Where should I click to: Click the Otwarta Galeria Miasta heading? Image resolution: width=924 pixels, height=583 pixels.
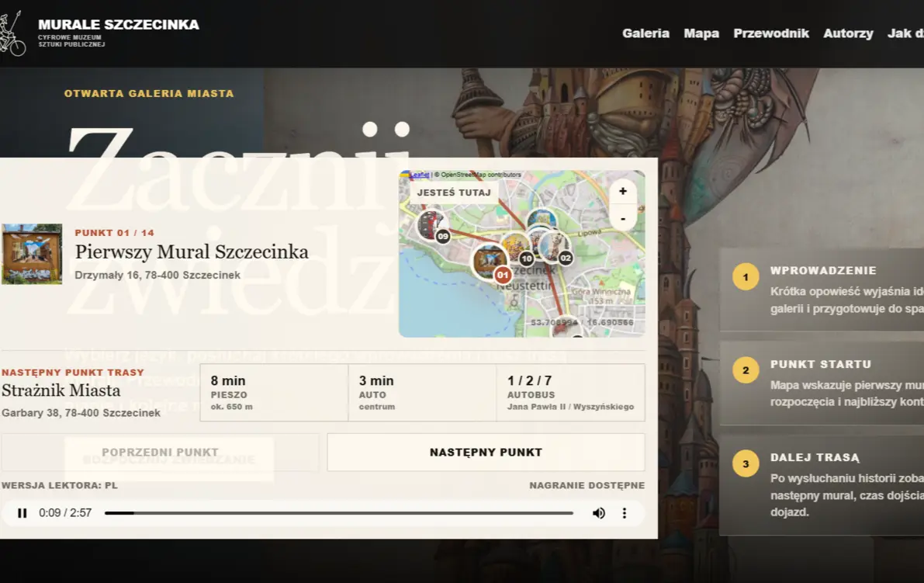[x=149, y=93]
